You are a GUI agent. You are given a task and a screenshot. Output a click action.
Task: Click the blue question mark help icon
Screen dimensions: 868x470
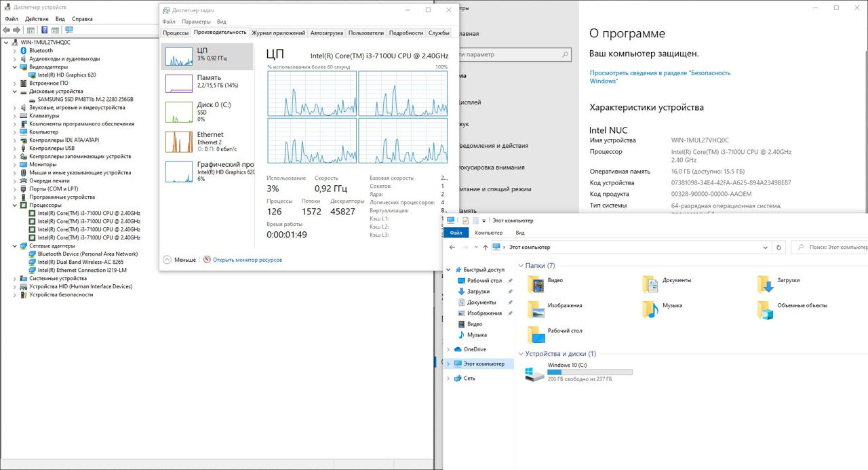[45, 30]
